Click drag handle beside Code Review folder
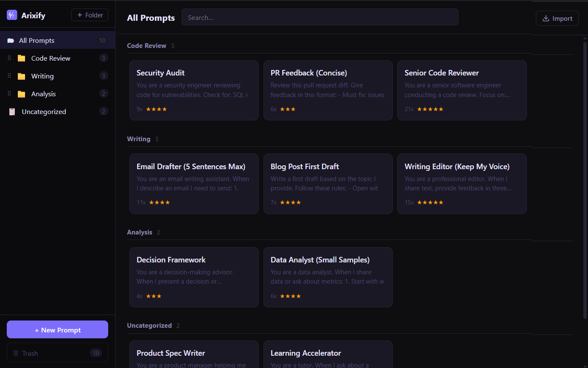 coord(9,58)
